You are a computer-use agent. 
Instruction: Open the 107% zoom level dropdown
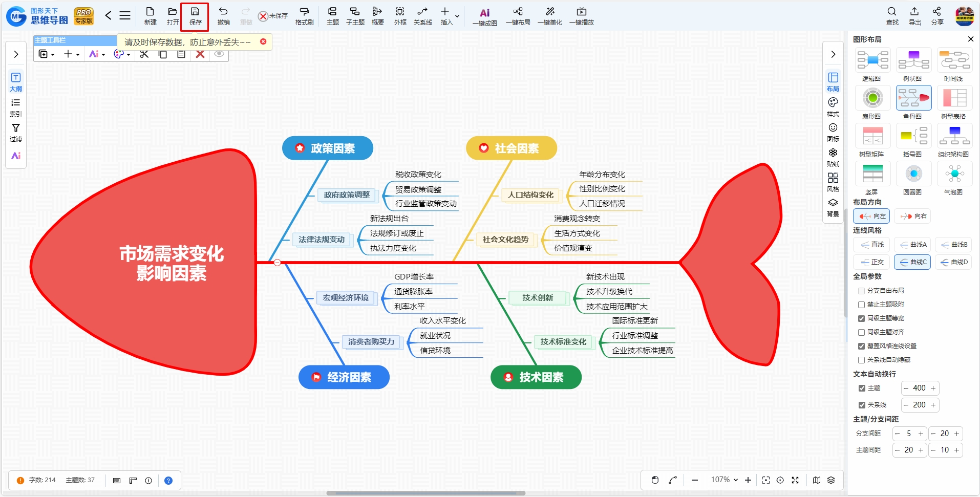[724, 480]
